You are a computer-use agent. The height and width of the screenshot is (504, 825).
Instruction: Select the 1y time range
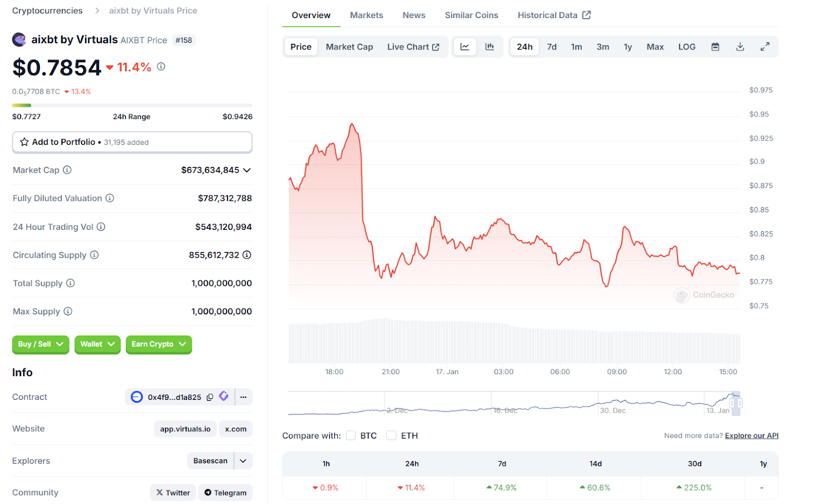tap(628, 47)
